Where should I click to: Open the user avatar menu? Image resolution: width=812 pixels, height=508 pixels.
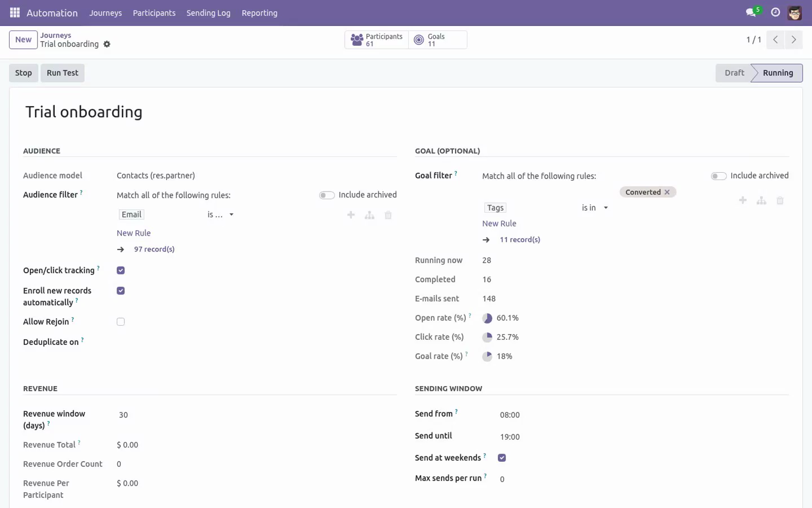pos(795,13)
